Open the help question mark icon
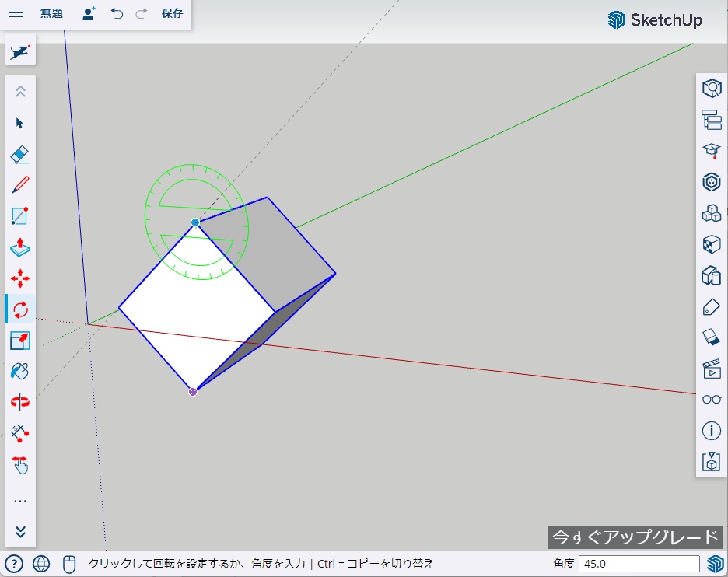 point(14,564)
